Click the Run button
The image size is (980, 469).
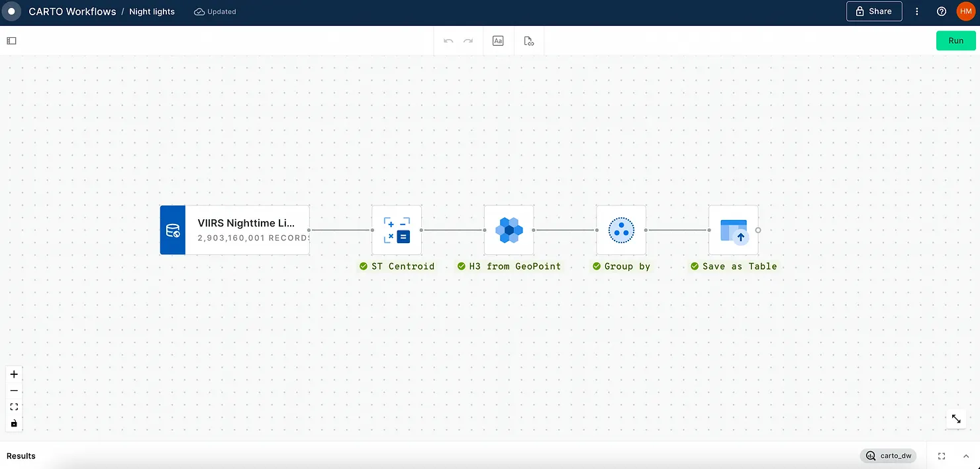[x=955, y=40]
